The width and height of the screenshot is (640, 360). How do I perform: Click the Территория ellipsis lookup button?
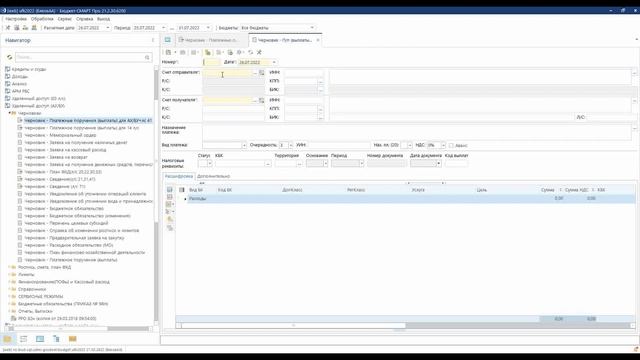pyautogui.click(x=299, y=164)
